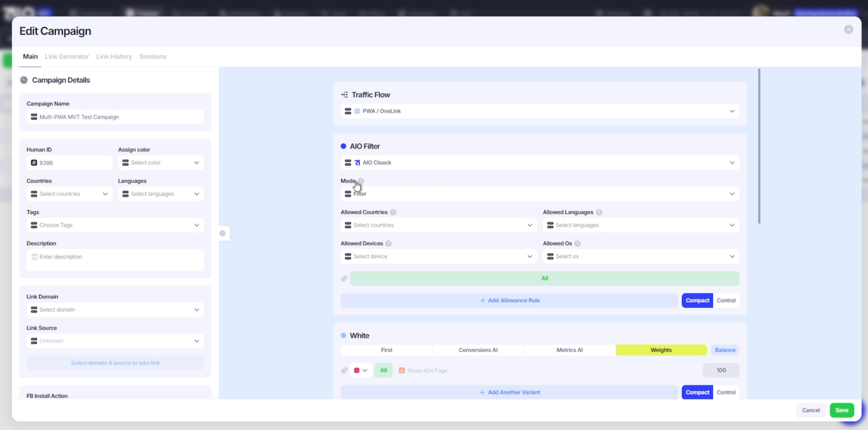Expand the Traffic Flow PWA / OneLink dropdown
Image resolution: width=868 pixels, height=430 pixels.
(x=540, y=111)
